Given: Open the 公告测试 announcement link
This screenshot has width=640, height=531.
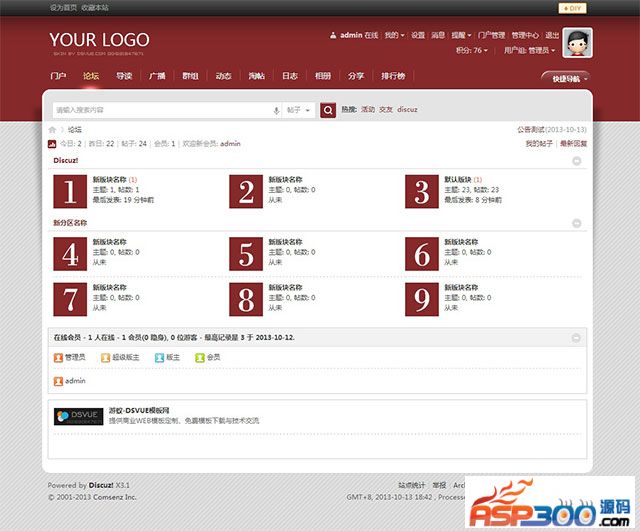Looking at the screenshot, I should coord(531,130).
